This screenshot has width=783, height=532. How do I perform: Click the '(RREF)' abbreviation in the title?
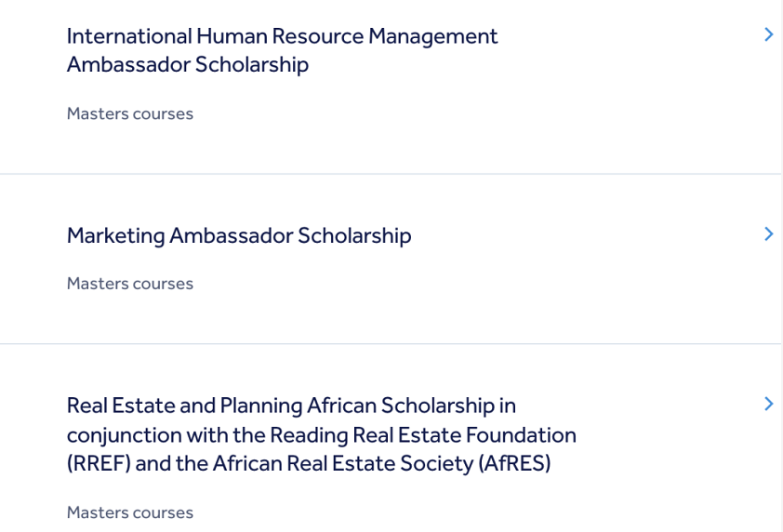pos(99,463)
